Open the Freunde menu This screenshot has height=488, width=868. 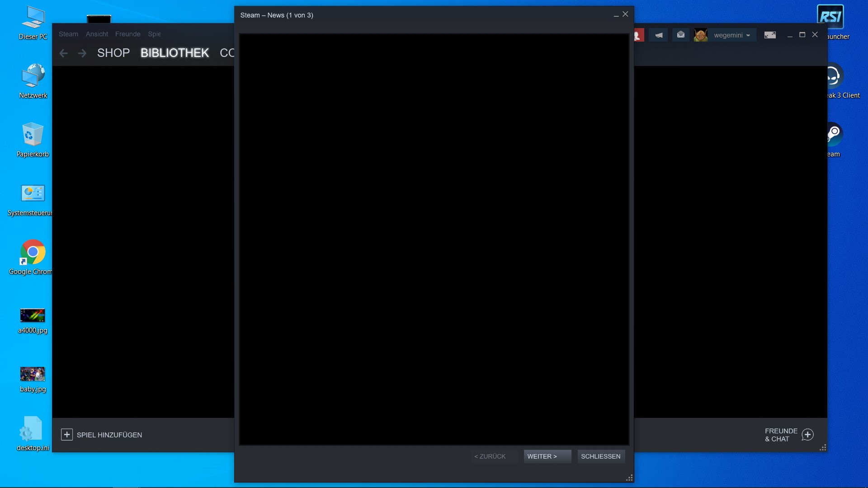128,34
